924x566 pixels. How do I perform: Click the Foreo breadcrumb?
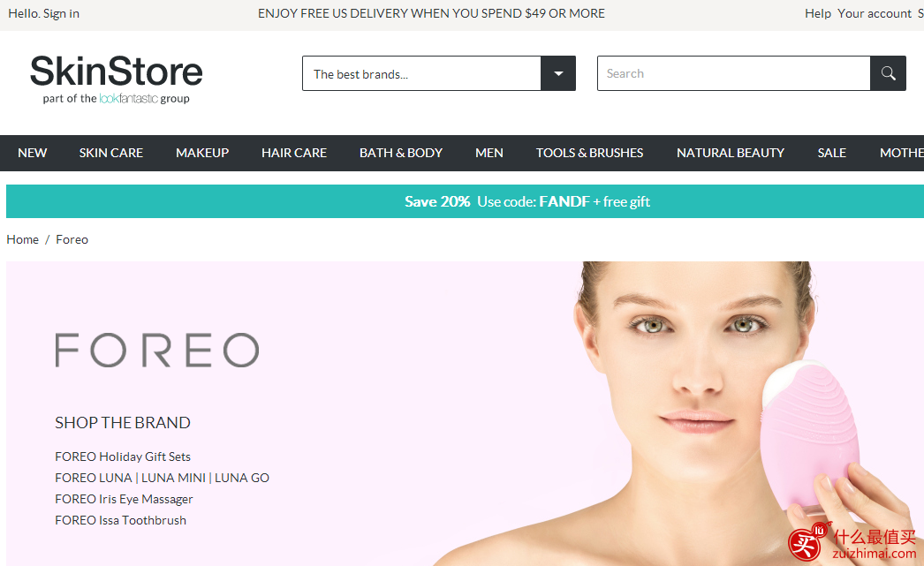[72, 239]
